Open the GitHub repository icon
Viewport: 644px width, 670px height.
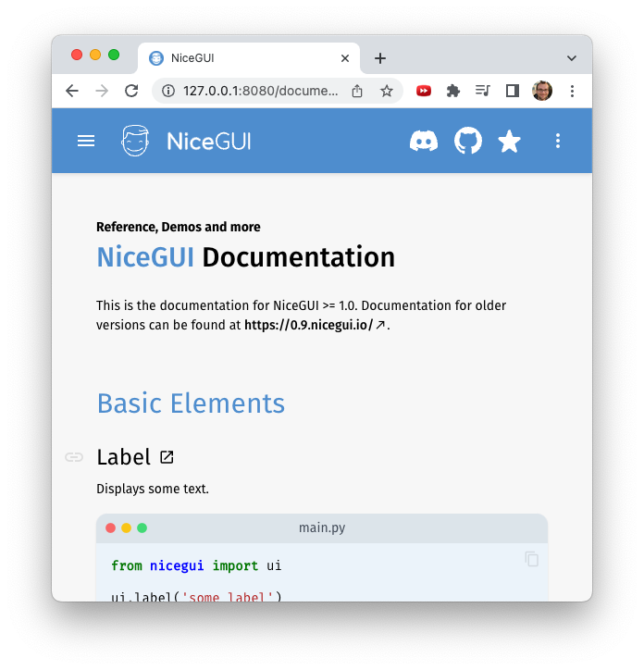pyautogui.click(x=468, y=141)
